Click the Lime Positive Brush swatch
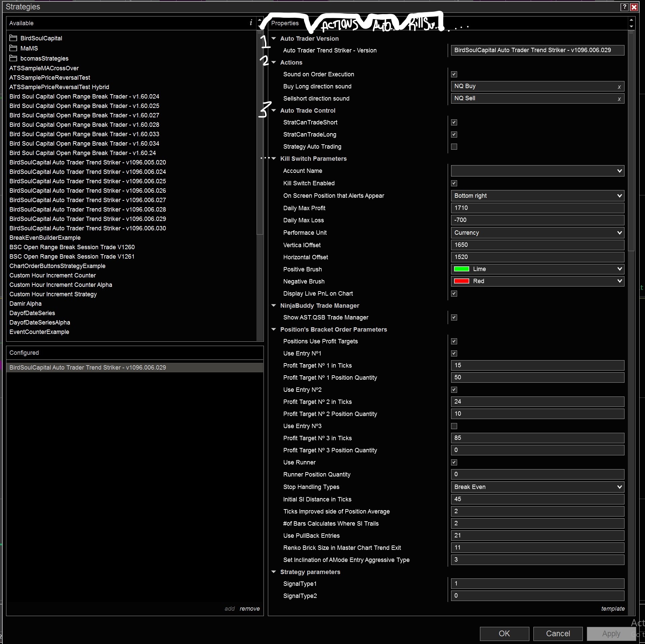This screenshot has width=645, height=644. (461, 269)
